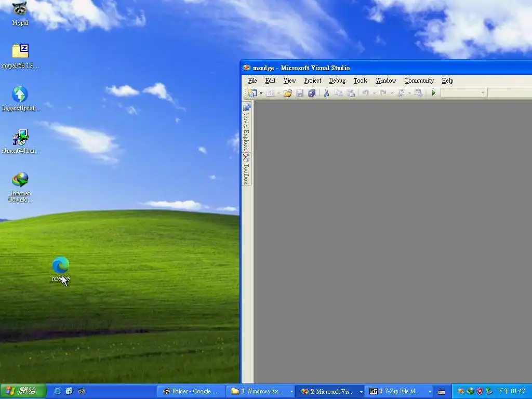The height and width of the screenshot is (399, 532).
Task: Click the Open File folder icon
Action: click(288, 93)
